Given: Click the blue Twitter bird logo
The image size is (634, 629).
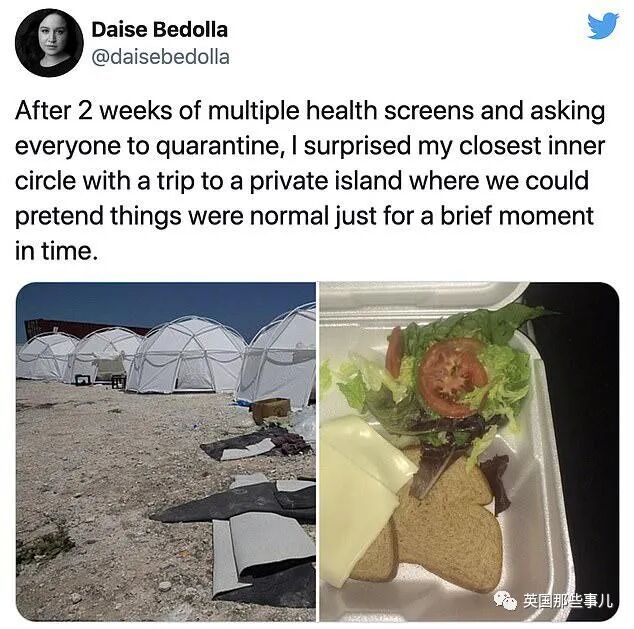Looking at the screenshot, I should [x=603, y=26].
